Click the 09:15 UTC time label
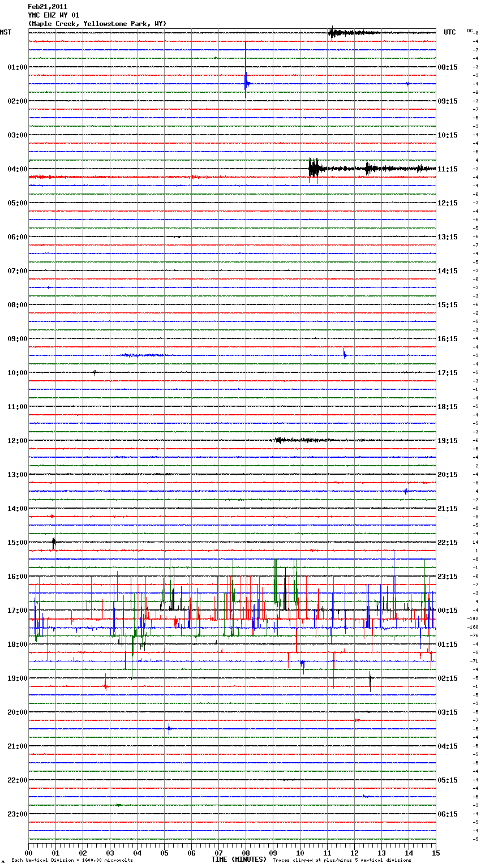Screen dimensions: 481x868 tap(448, 101)
